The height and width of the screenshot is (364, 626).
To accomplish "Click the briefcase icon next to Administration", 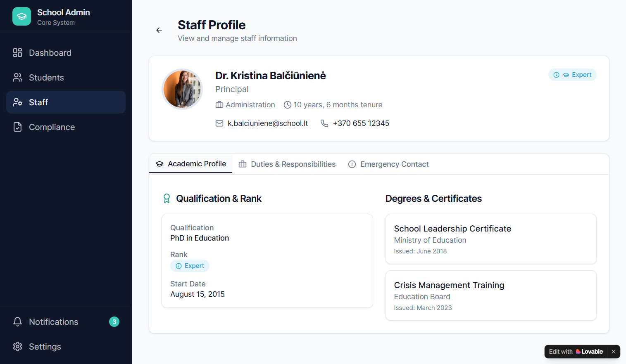I will (219, 104).
